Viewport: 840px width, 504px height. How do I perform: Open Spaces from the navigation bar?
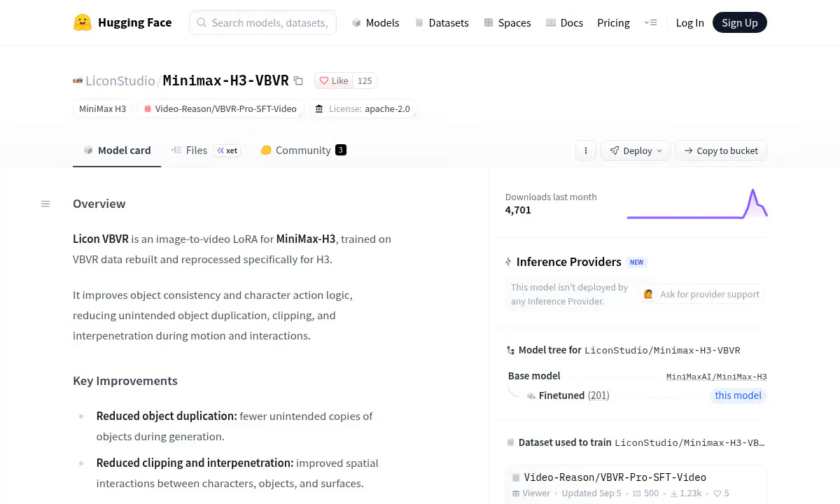click(x=507, y=22)
